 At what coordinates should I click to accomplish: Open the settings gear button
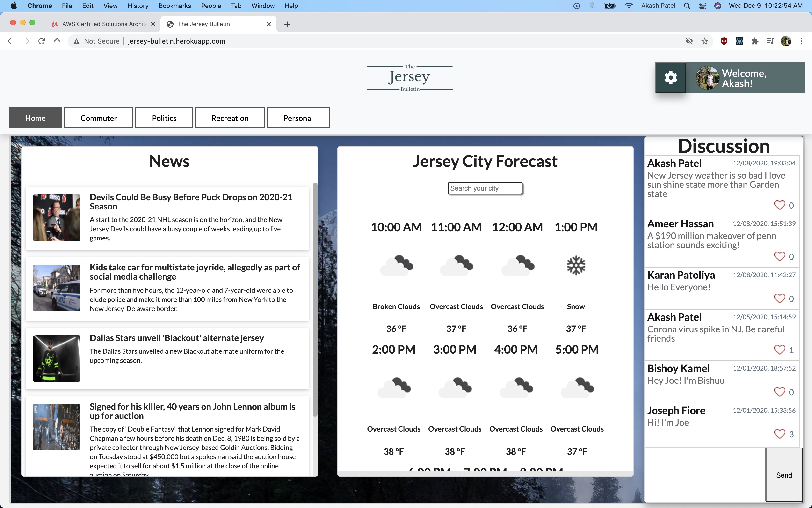(x=671, y=78)
